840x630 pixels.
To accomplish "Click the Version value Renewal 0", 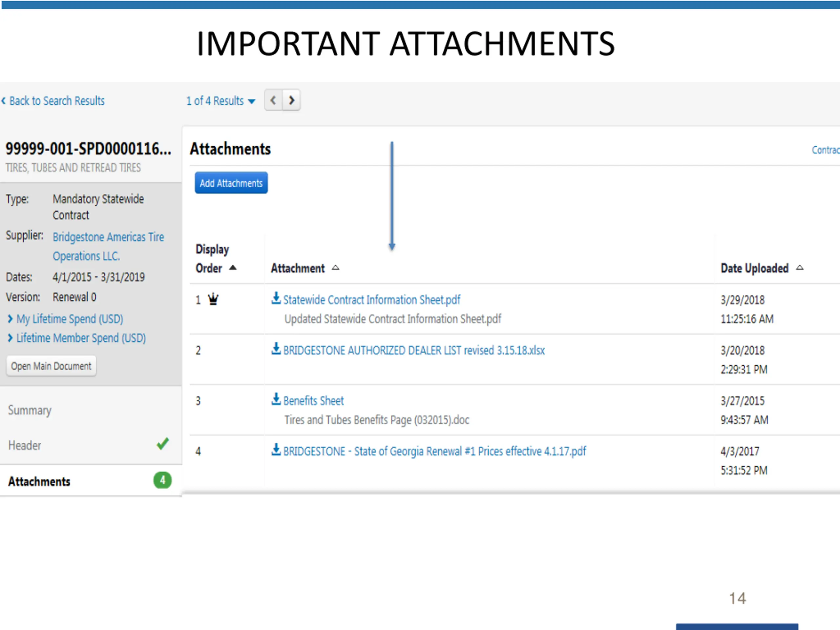I will click(74, 297).
